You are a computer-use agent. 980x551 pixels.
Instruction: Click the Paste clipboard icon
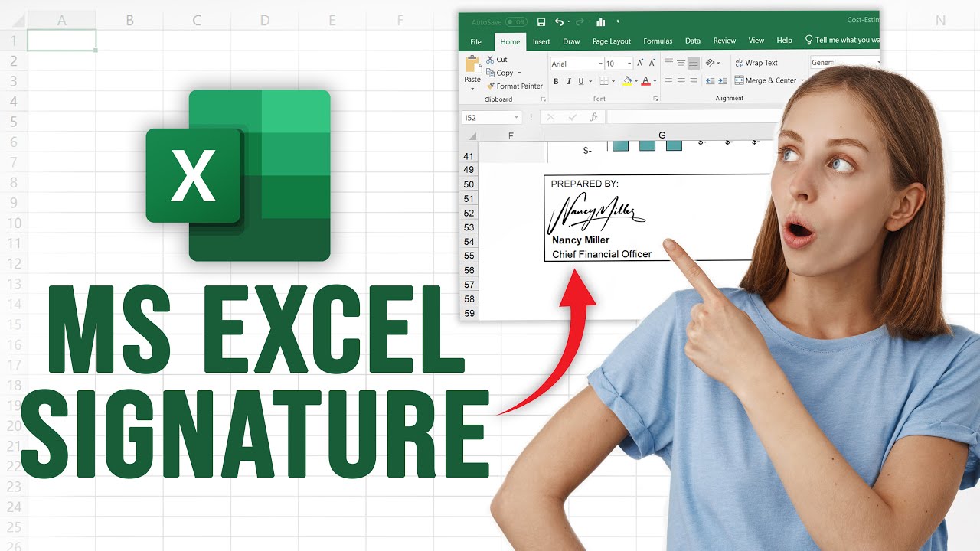472,64
